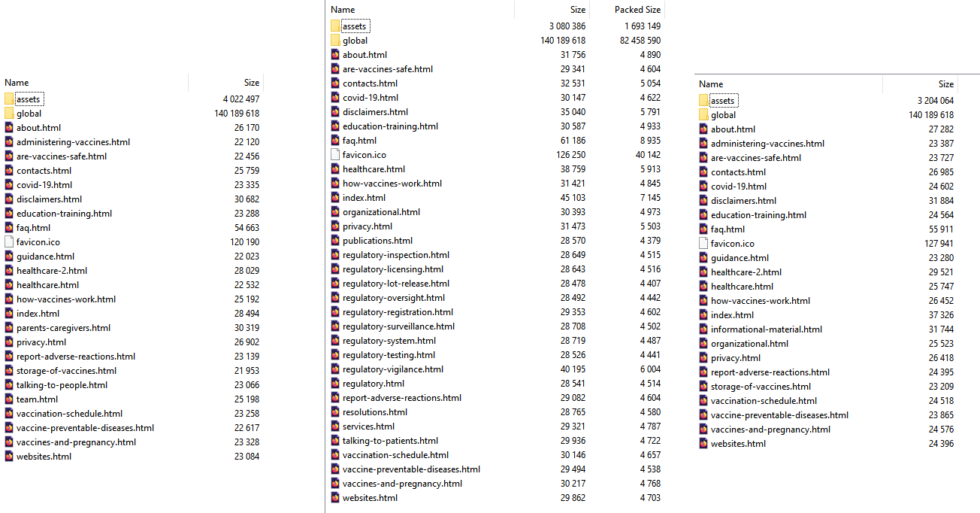Image resolution: width=980 pixels, height=513 pixels.
Task: Select the regulatory-inspection.html file name
Action: (x=395, y=255)
